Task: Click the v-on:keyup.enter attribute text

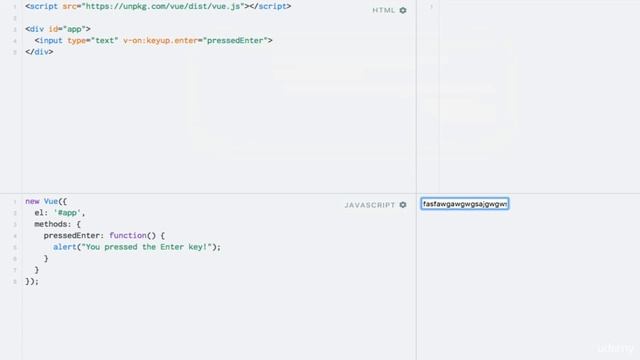Action: [160, 40]
